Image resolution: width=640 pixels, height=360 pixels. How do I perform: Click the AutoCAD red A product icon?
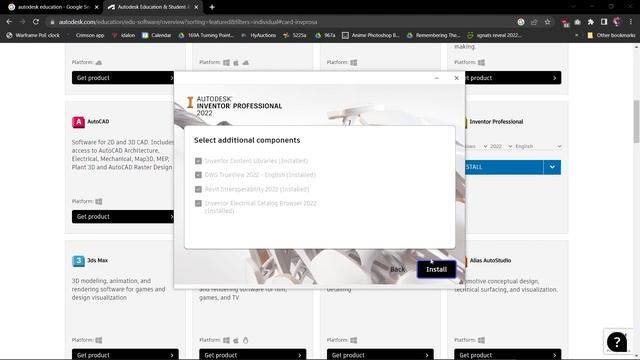(78, 122)
